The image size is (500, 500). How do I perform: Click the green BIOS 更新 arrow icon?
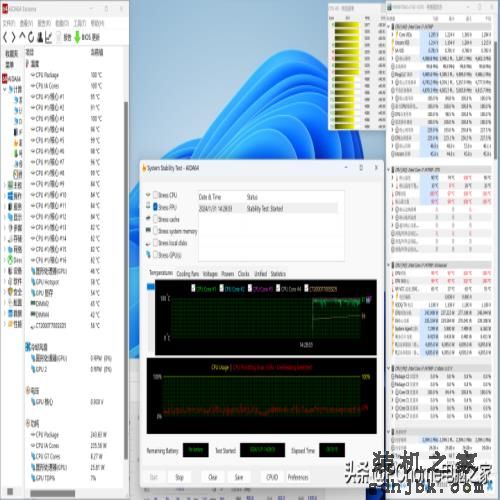coord(77,37)
